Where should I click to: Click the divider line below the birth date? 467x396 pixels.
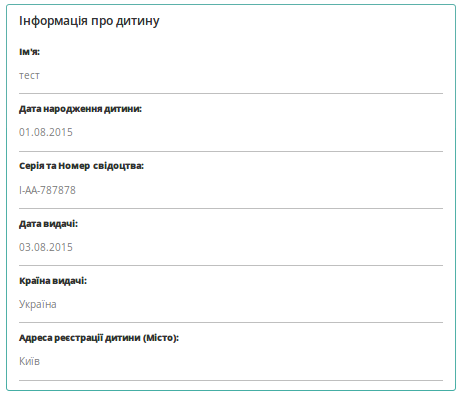(231, 151)
